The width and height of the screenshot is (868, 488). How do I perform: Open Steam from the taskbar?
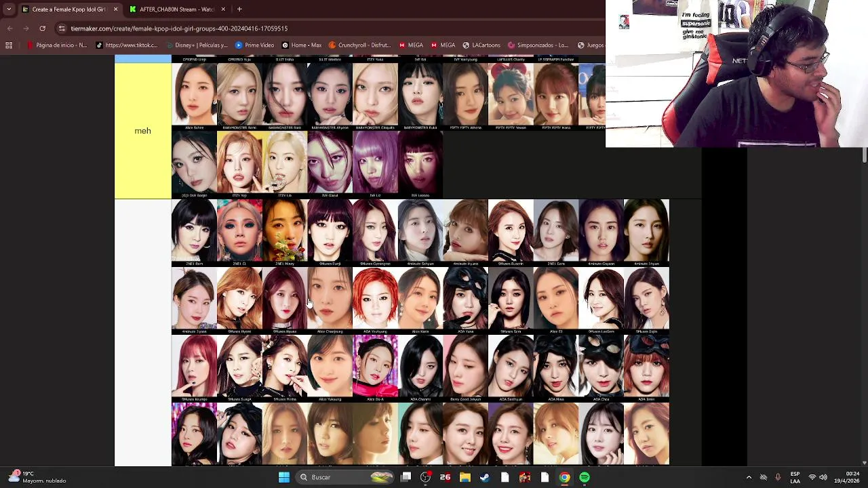pos(485,477)
